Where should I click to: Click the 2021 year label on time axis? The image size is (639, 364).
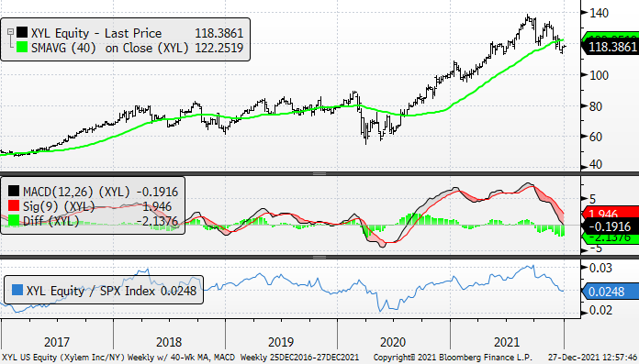pos(507,342)
